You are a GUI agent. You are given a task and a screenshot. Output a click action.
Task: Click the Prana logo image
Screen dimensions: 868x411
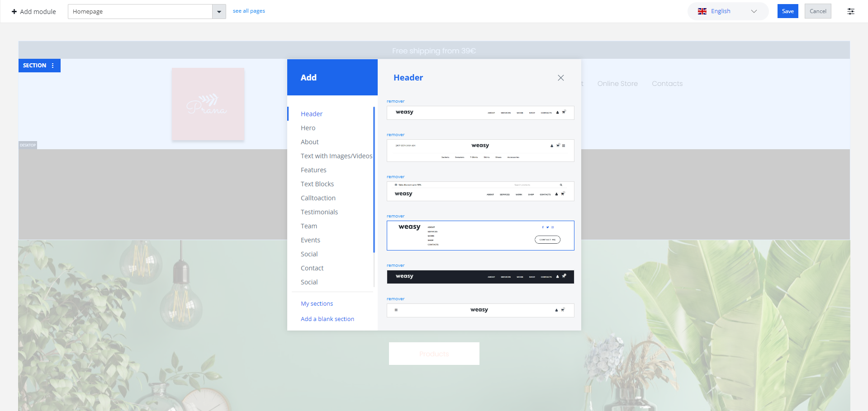click(208, 104)
